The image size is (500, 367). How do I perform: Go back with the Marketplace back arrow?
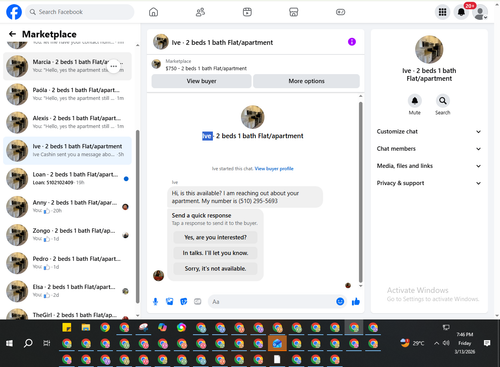(12, 34)
